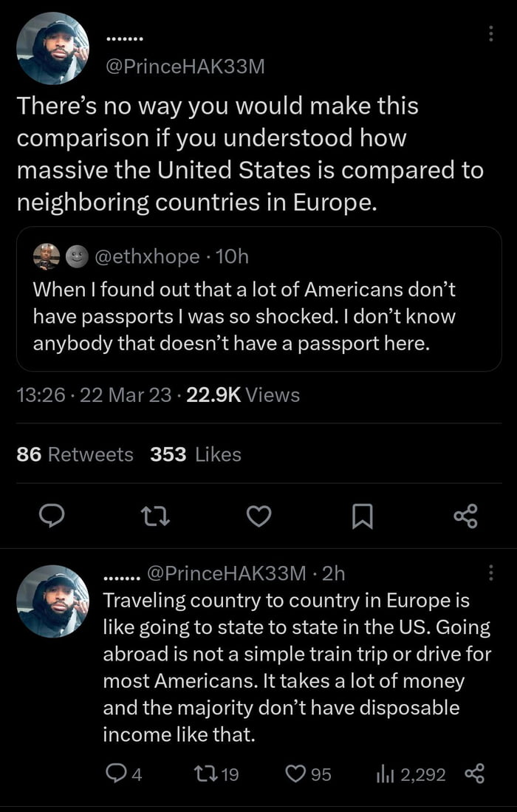The width and height of the screenshot is (517, 812).
Task: Open the share menu for the main tweet
Action: [465, 516]
